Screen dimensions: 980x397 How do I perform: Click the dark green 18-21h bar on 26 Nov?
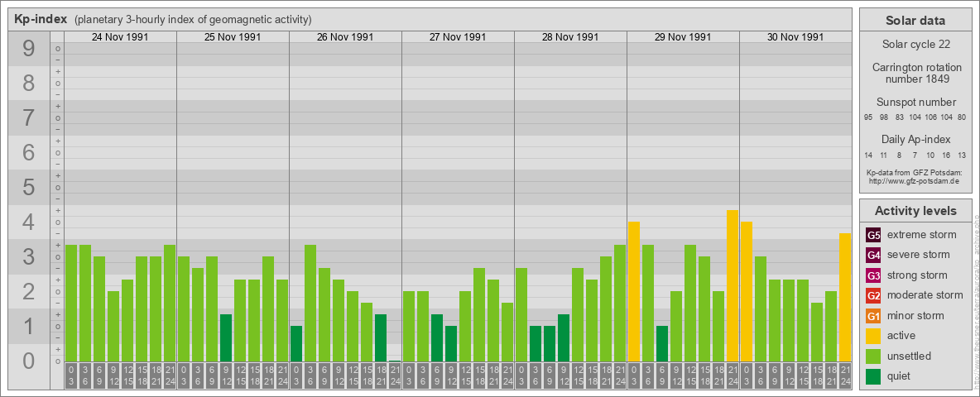click(x=381, y=337)
